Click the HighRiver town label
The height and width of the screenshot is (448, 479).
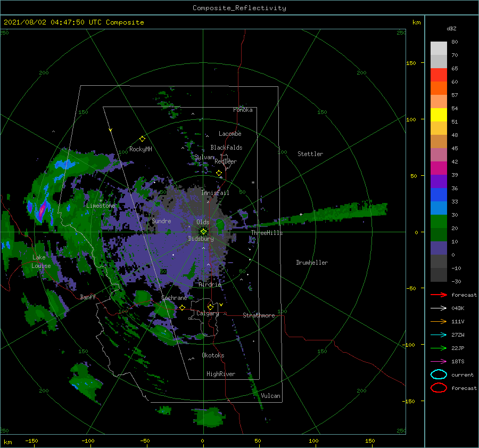pos(221,374)
